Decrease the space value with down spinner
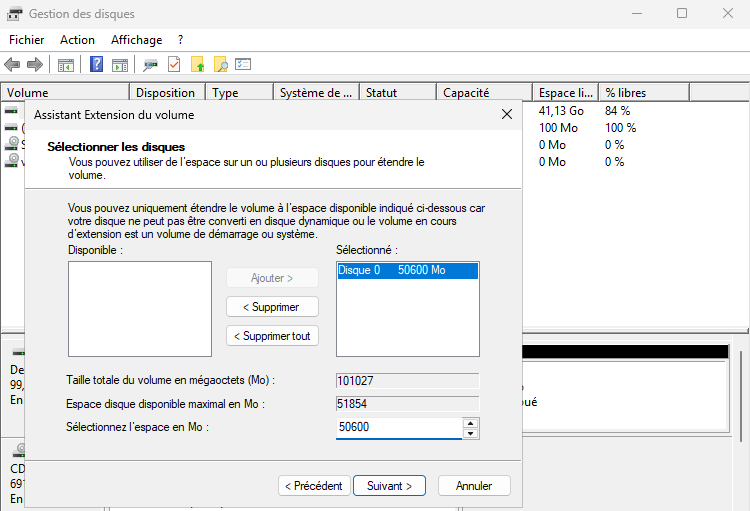 click(x=471, y=433)
